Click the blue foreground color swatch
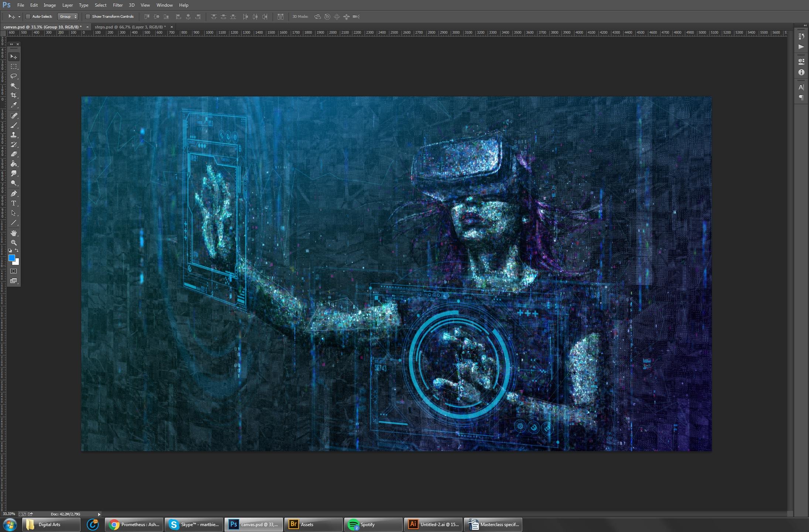This screenshot has width=809, height=532. 11,258
